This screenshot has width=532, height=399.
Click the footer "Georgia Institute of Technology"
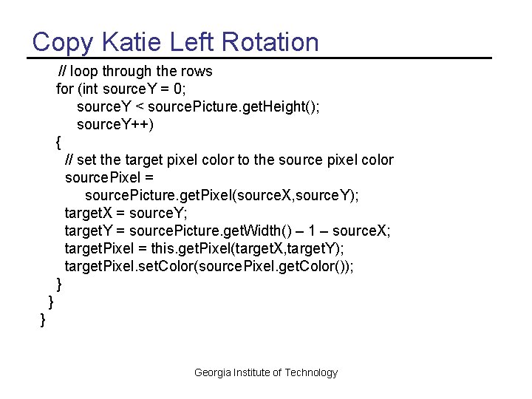(x=266, y=372)
